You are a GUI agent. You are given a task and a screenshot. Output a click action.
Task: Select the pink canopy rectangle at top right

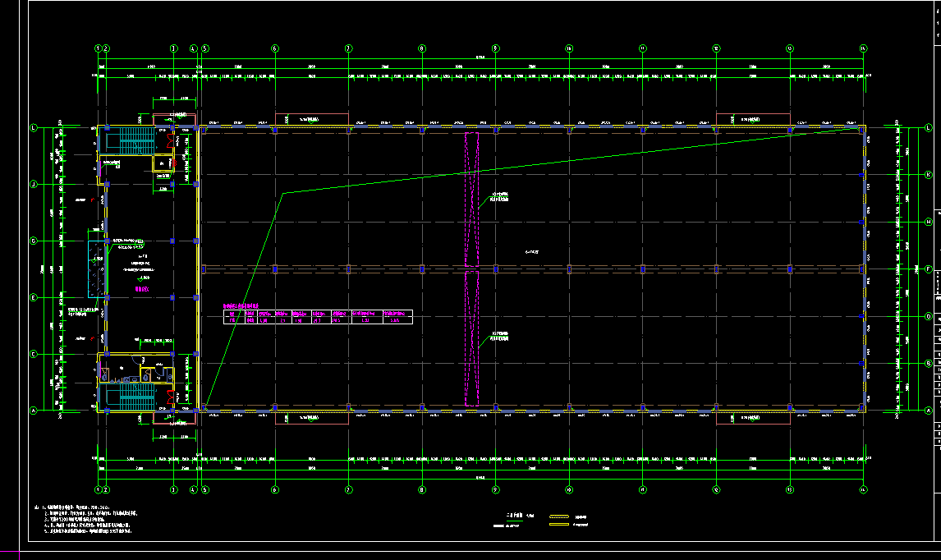(752, 117)
